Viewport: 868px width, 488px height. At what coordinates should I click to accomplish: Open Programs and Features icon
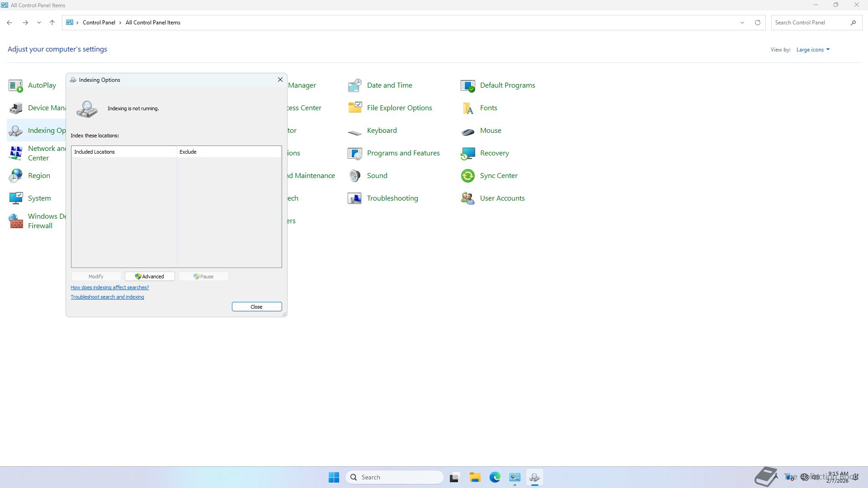click(x=355, y=153)
